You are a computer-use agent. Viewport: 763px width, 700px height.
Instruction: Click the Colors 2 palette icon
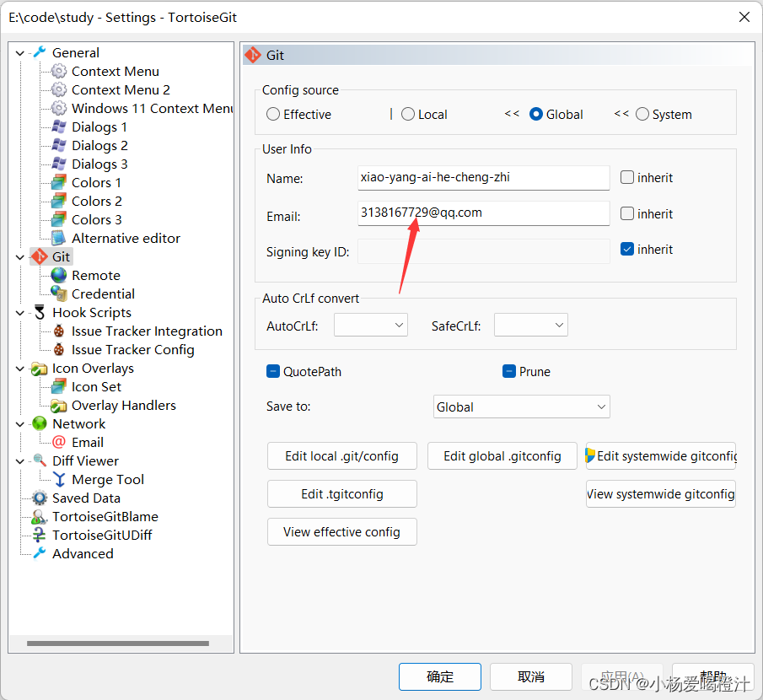click(x=59, y=201)
